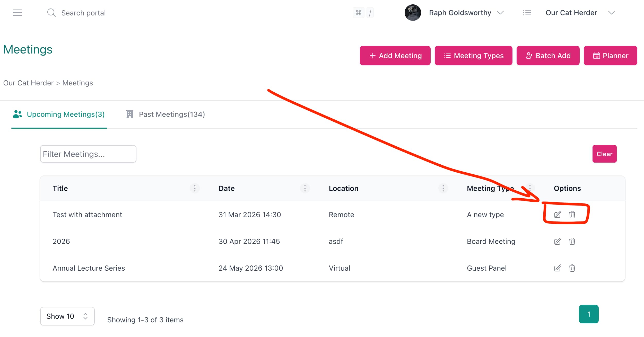The width and height of the screenshot is (644, 337).
Task: Click the list icon beside Our Cat Herder
Action: pos(527,12)
